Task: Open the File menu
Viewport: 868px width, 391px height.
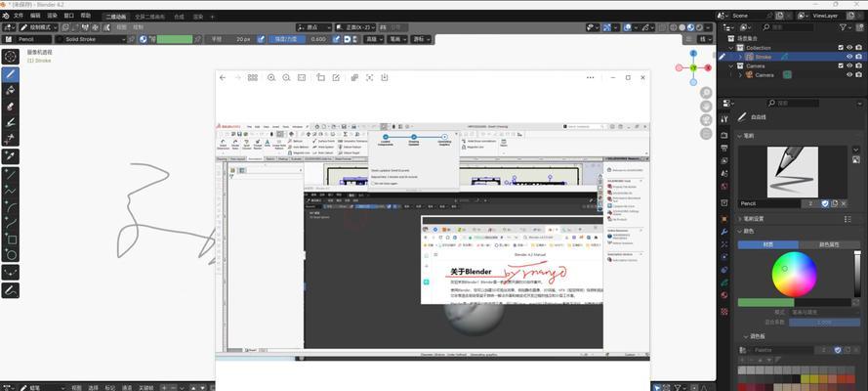Action: tap(19, 16)
